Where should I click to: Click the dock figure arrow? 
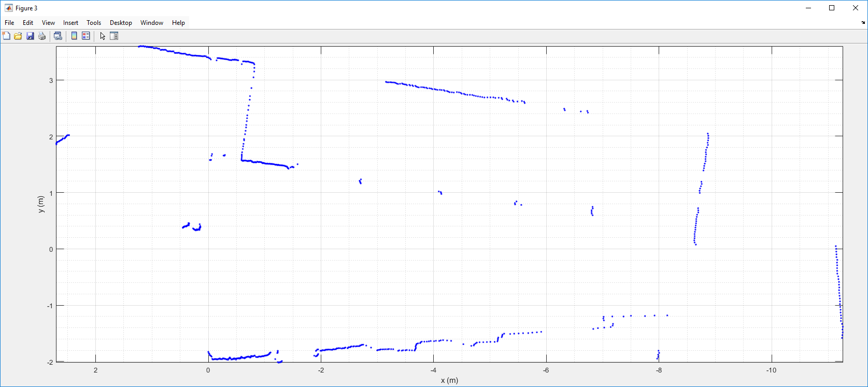(x=863, y=23)
